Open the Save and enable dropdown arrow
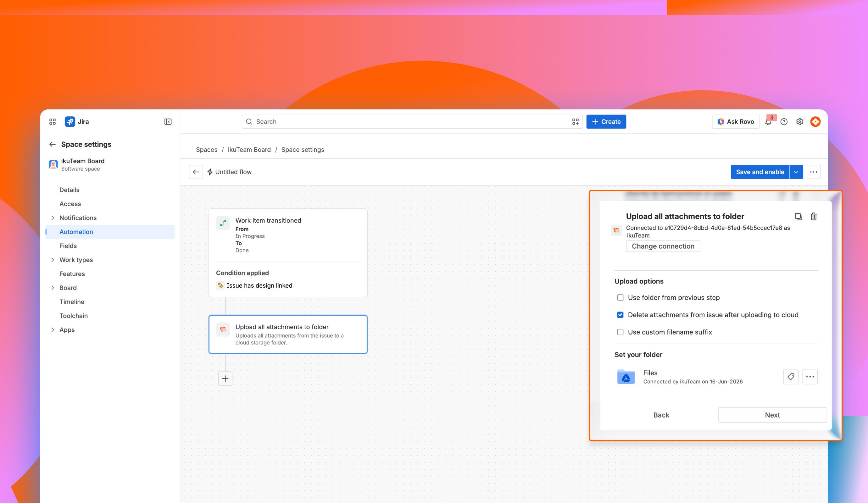Screen dimensions: 868x503 tap(796, 172)
